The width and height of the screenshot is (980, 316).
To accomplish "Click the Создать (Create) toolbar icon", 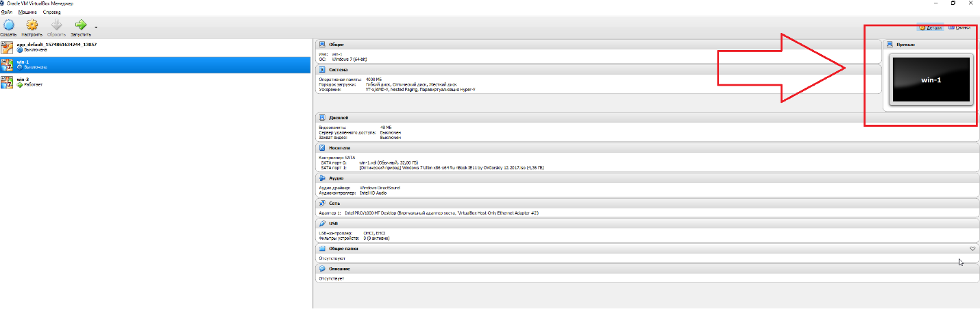I will (x=8, y=25).
